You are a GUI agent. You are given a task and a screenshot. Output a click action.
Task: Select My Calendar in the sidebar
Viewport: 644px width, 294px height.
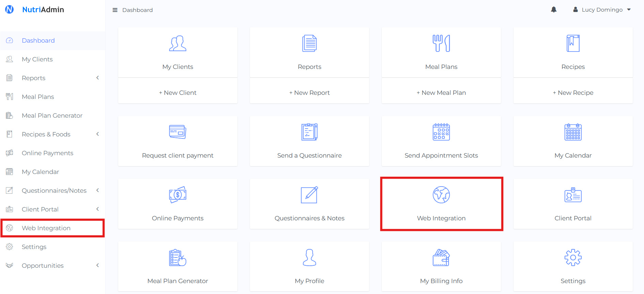[x=53, y=172]
